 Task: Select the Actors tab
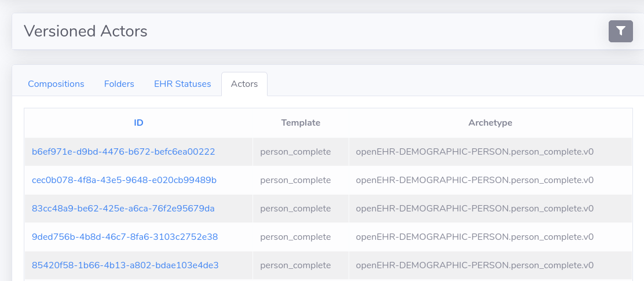[x=244, y=84]
